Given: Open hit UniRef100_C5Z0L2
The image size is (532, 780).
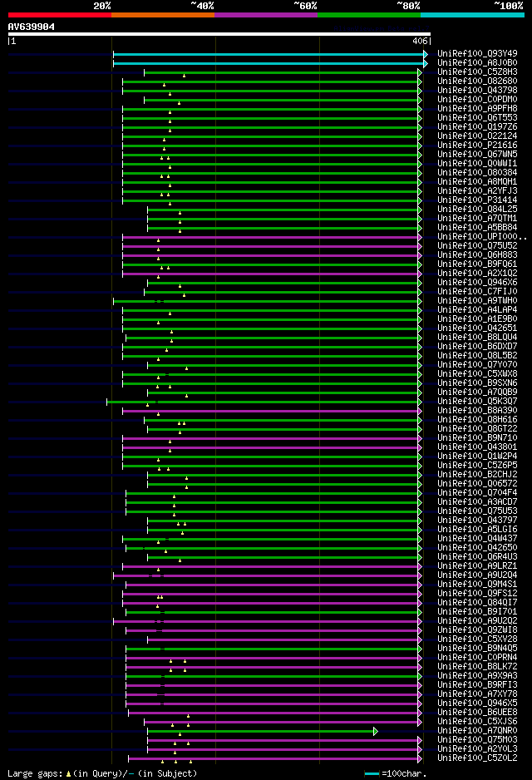Looking at the screenshot, I should coord(477,758).
